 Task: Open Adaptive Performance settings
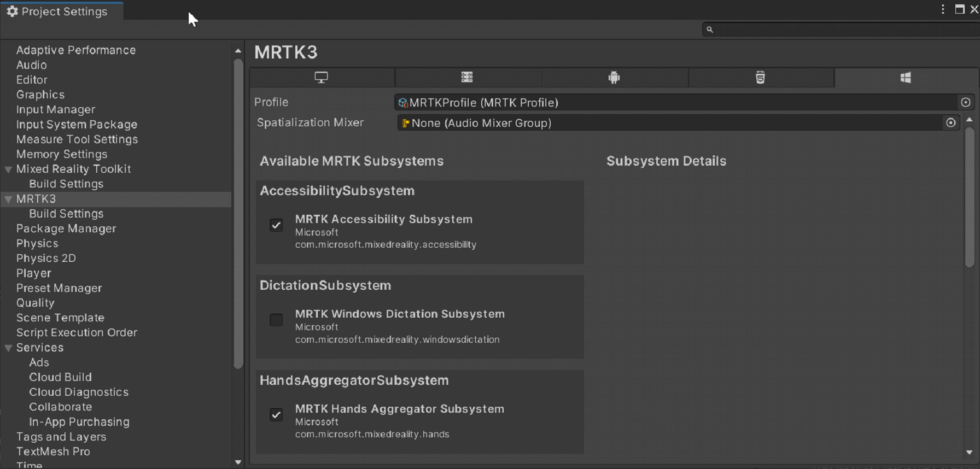76,50
